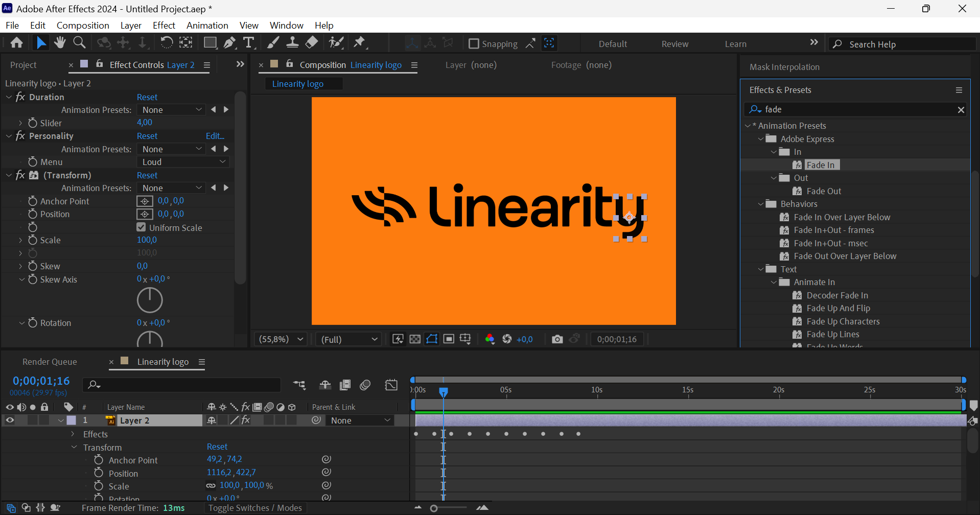Viewport: 980px width, 515px height.
Task: Enable motion blur for timeline layers
Action: (365, 385)
